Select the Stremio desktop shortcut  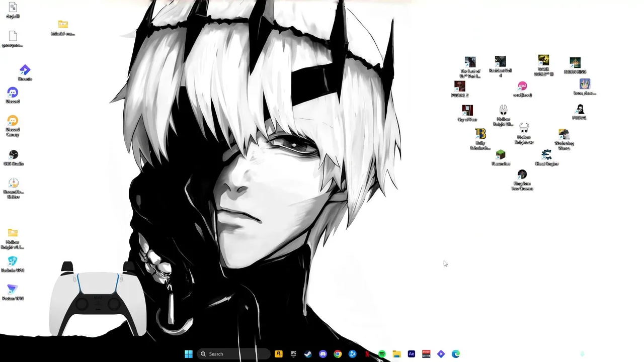pyautogui.click(x=25, y=73)
